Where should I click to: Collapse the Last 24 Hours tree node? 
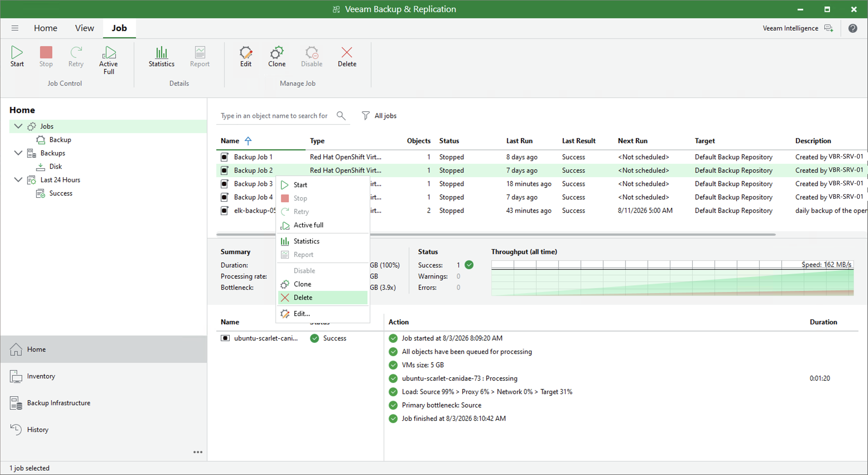[18, 180]
